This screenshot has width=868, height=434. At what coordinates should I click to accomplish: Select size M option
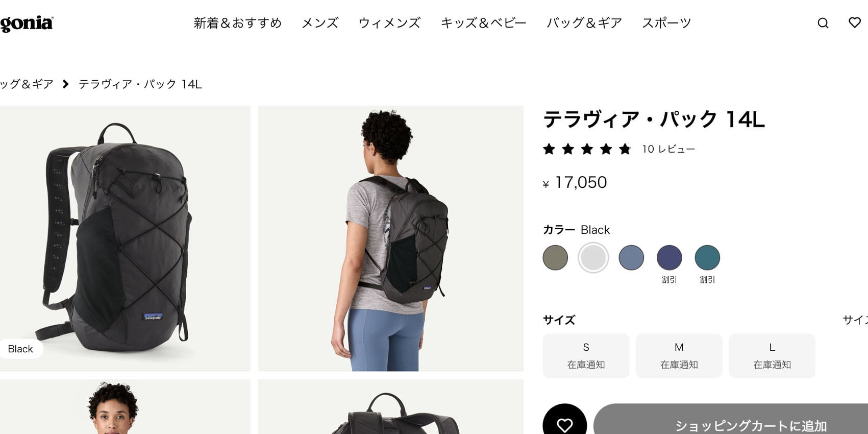tap(679, 356)
